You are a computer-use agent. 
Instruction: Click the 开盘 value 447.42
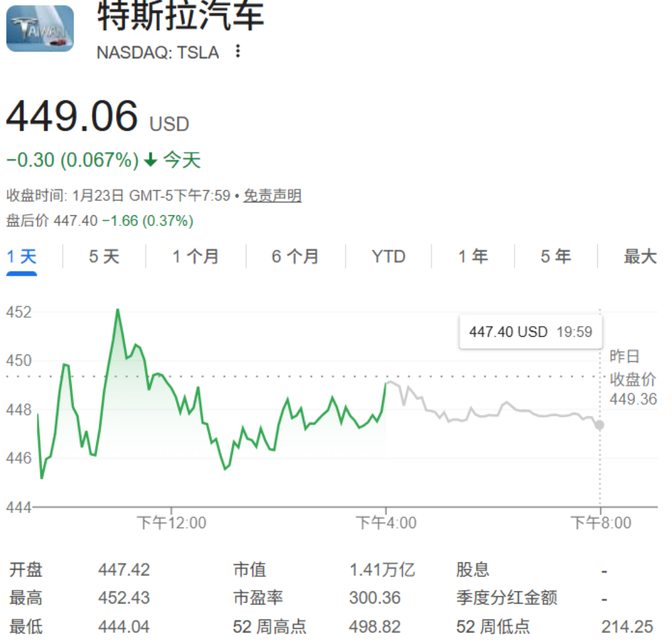coord(124,570)
